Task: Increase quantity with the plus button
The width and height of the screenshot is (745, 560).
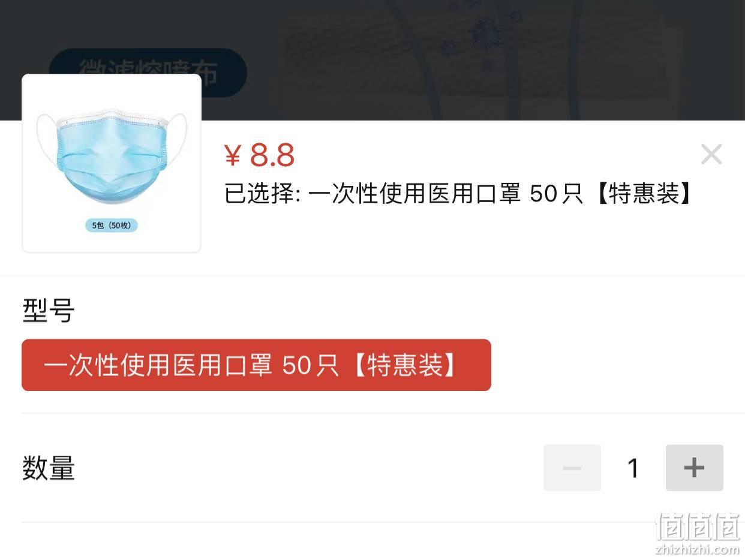Action: pyautogui.click(x=694, y=468)
